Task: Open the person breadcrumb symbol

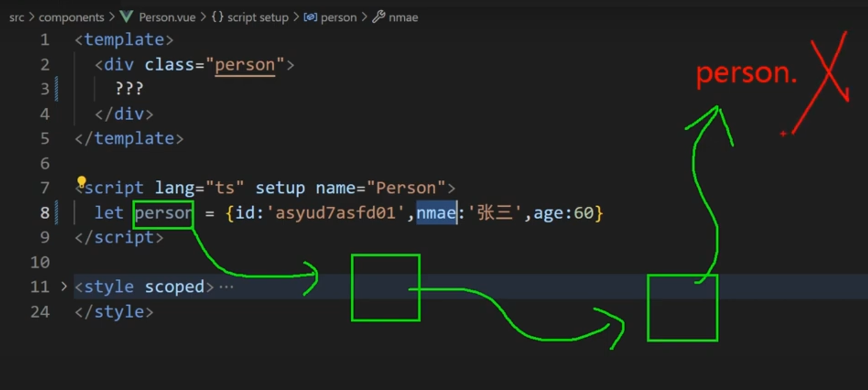Action: [x=338, y=17]
